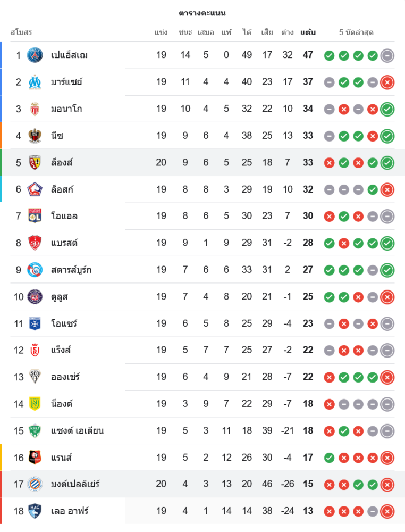
Task: Click Brest's latest match win indicator
Action: pyautogui.click(x=387, y=243)
